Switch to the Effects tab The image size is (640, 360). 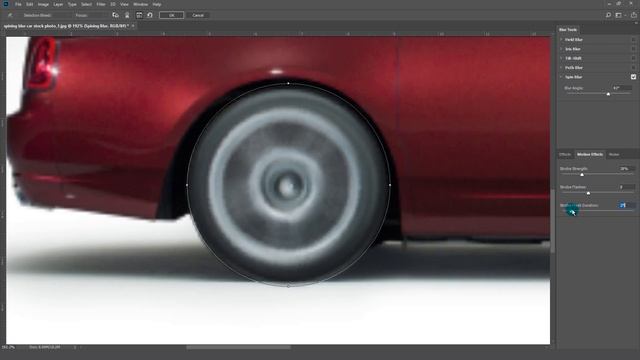point(565,154)
